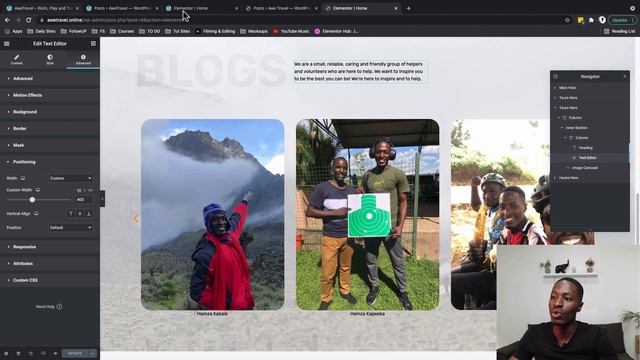This screenshot has height=360, width=640.
Task: Switch to the third Elementor Home tab
Action: pyautogui.click(x=202, y=8)
